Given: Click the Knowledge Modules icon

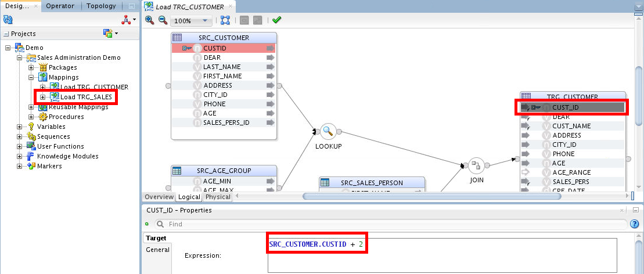Looking at the screenshot, I should 31,156.
